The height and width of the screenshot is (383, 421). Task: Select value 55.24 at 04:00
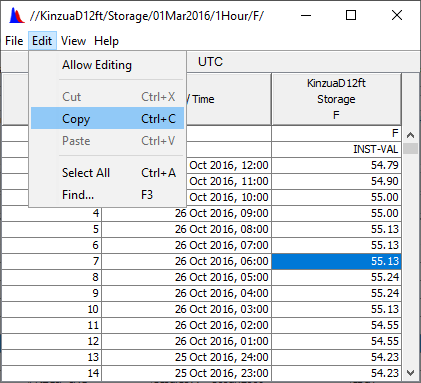pyautogui.click(x=336, y=293)
